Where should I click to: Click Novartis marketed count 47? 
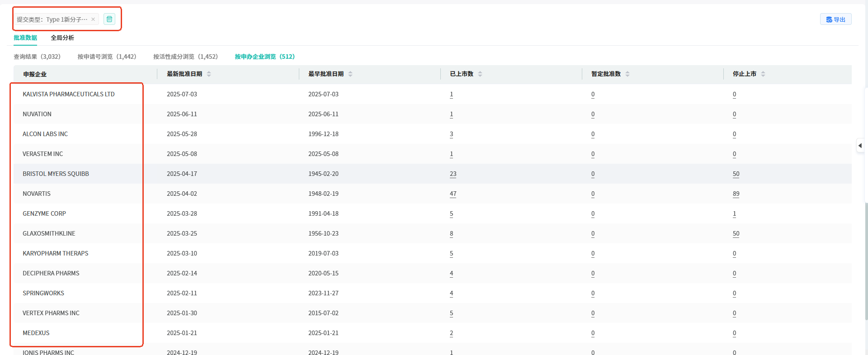point(453,194)
